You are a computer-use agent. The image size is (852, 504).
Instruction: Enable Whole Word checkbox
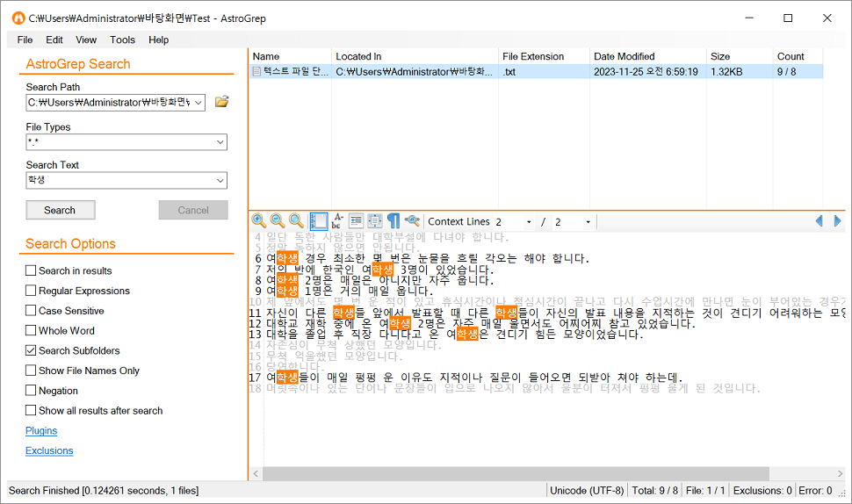coord(31,330)
